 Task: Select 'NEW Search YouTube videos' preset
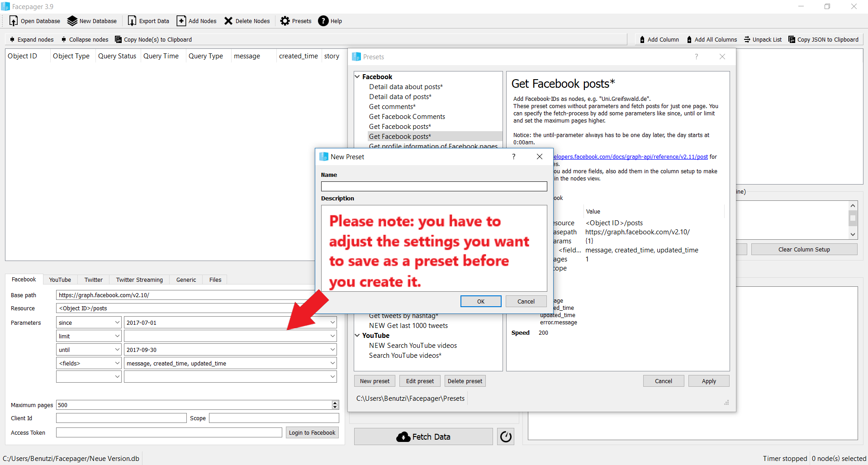[x=413, y=345]
